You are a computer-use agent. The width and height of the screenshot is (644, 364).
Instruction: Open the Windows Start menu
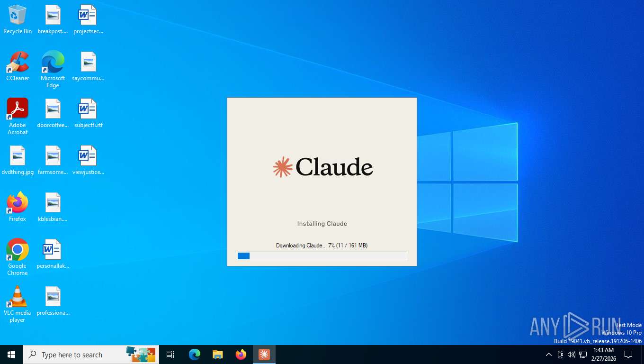[x=11, y=355]
